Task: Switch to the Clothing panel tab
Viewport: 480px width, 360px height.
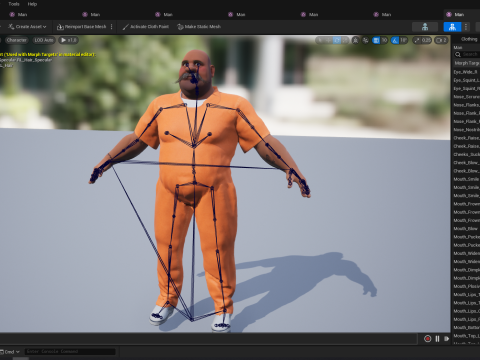Action: click(469, 39)
